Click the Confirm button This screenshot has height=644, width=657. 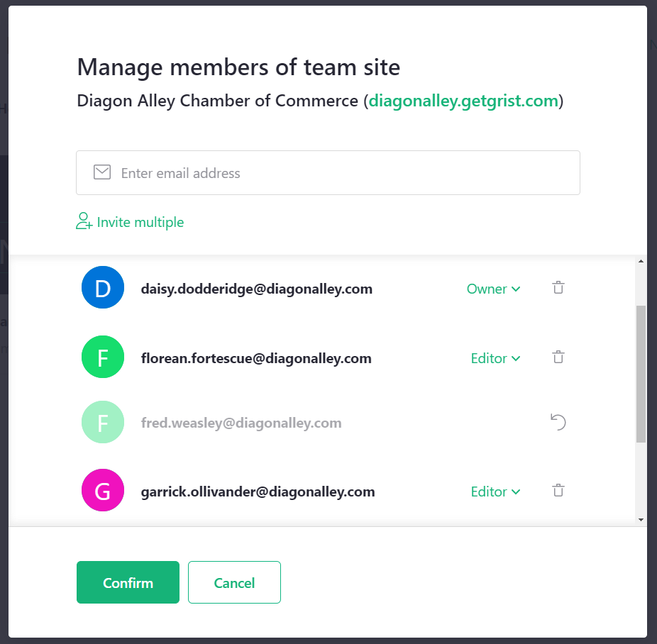[x=128, y=582]
